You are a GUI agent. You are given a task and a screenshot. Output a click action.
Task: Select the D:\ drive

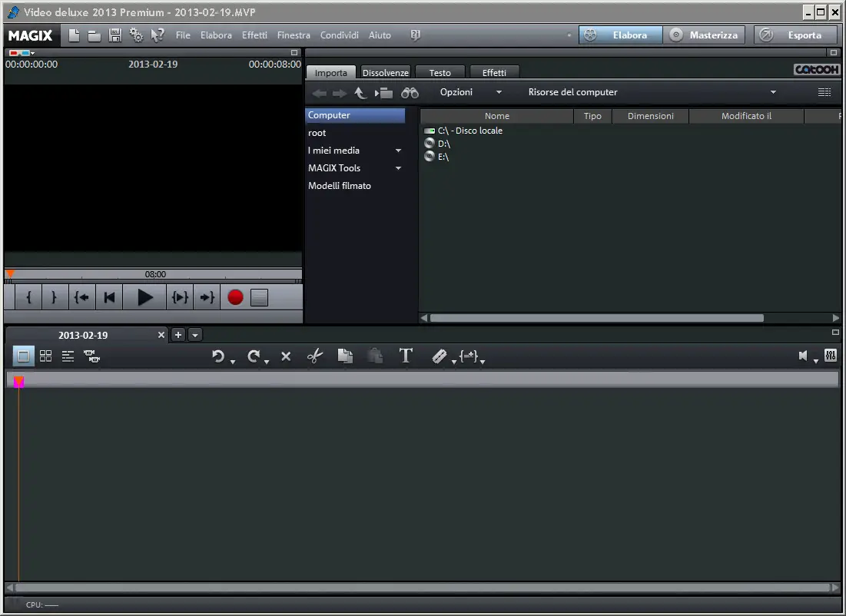coord(437,144)
